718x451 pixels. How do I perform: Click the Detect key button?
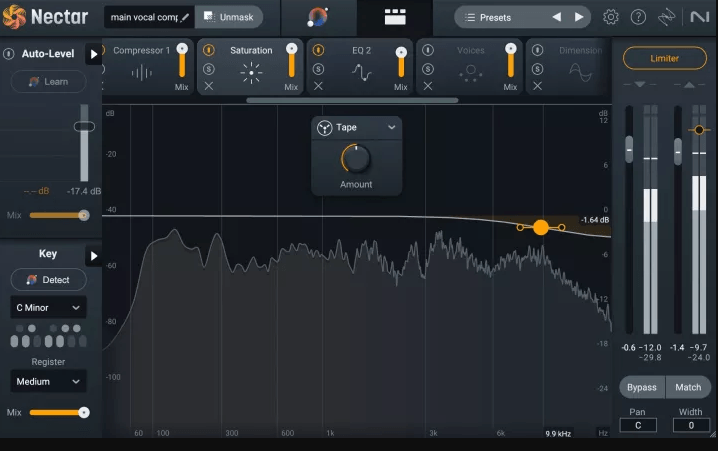(x=48, y=280)
